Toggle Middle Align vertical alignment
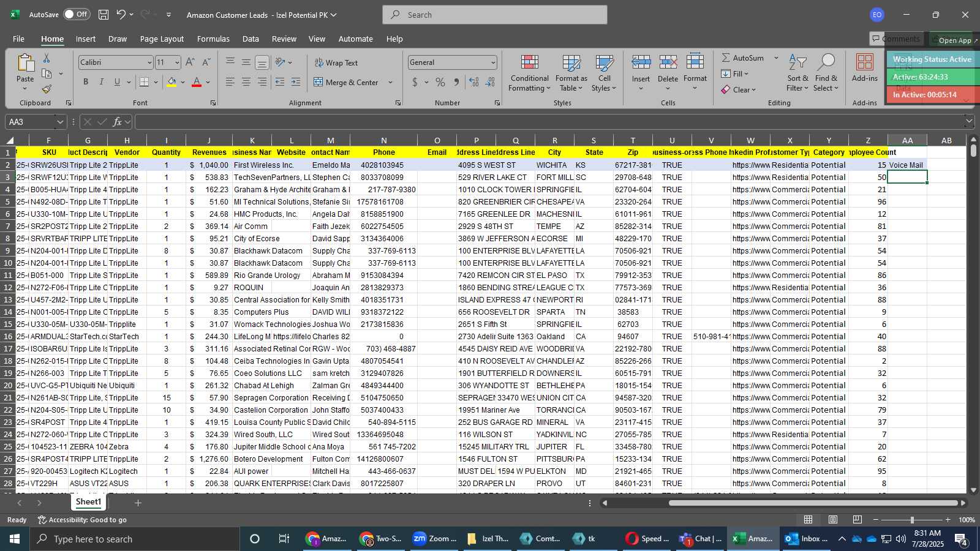The width and height of the screenshot is (980, 551). [x=246, y=62]
